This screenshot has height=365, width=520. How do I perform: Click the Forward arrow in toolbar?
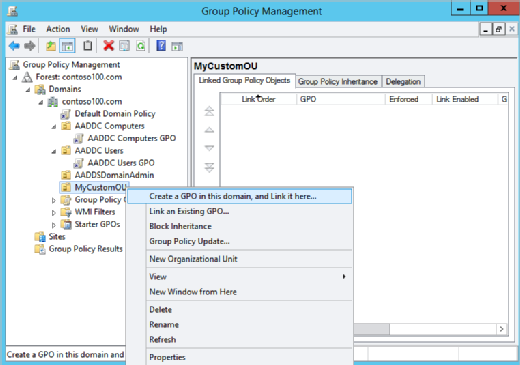click(30, 46)
